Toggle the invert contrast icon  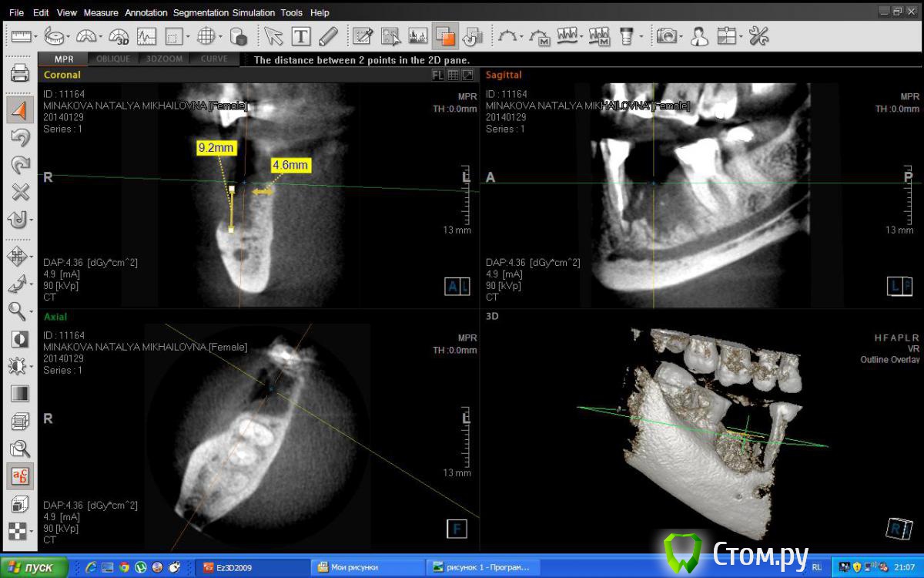click(x=19, y=339)
